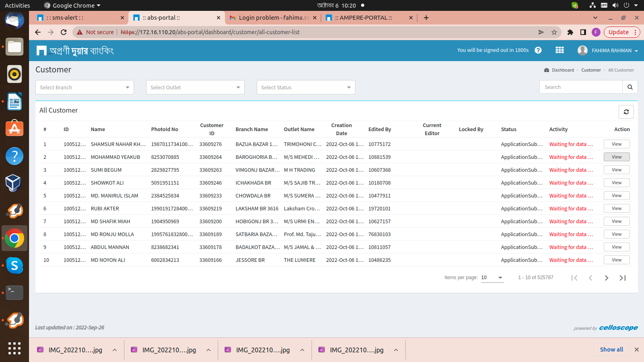Open Rhythmbox from the dock

(14, 74)
